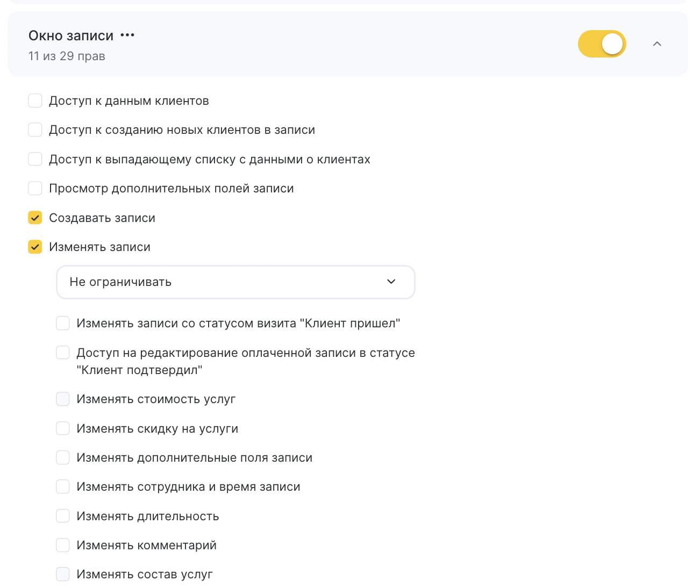700x588 pixels.
Task: Open the Не ограничивать dropdown
Action: [x=235, y=282]
